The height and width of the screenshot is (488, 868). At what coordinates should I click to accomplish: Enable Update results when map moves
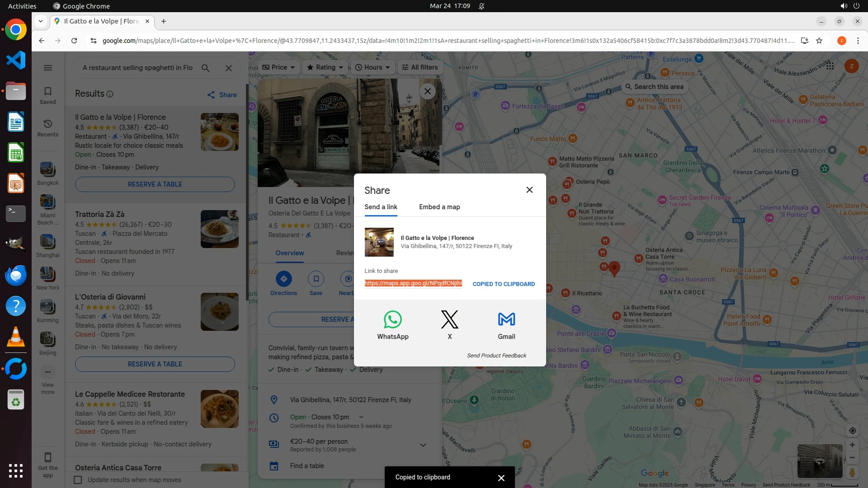click(78, 480)
